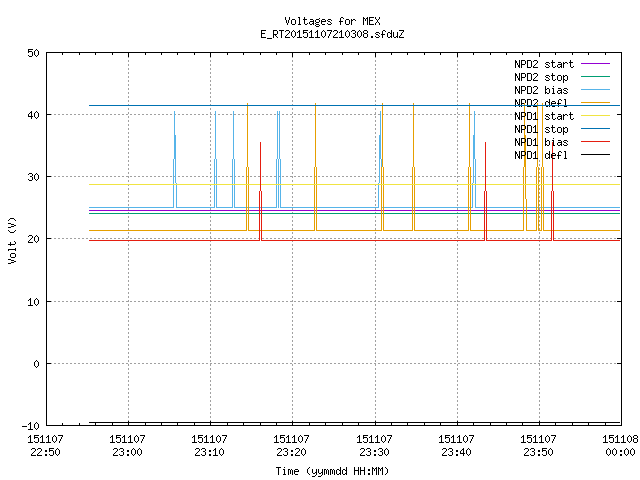
Task: Click the x-axis tick label 151107 23:00
Action: pyautogui.click(x=127, y=445)
